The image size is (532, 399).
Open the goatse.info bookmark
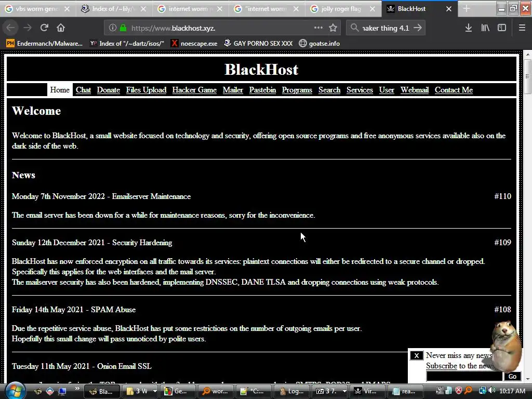(320, 44)
